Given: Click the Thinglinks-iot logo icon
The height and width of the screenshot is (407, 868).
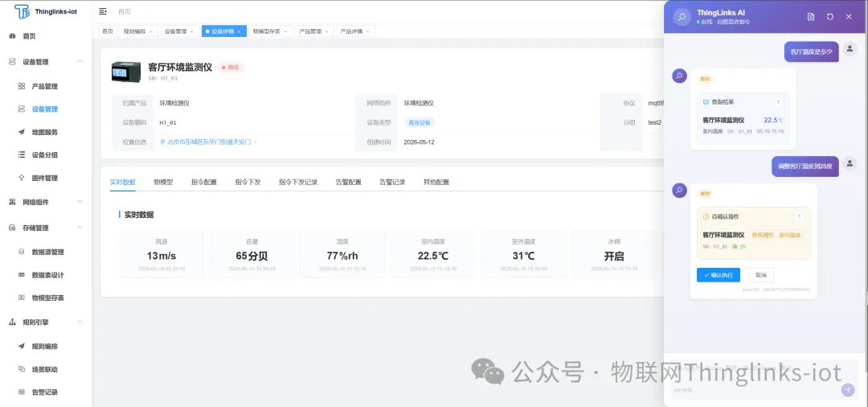Looking at the screenshot, I should (22, 11).
